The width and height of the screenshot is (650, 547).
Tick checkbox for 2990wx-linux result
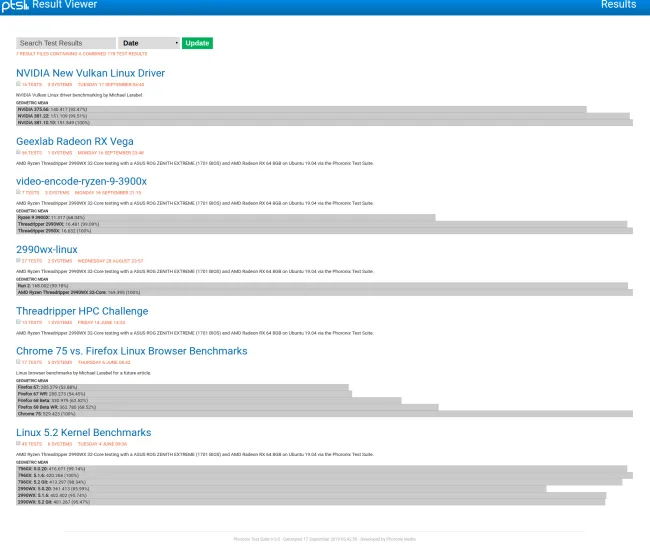pyautogui.click(x=18, y=260)
